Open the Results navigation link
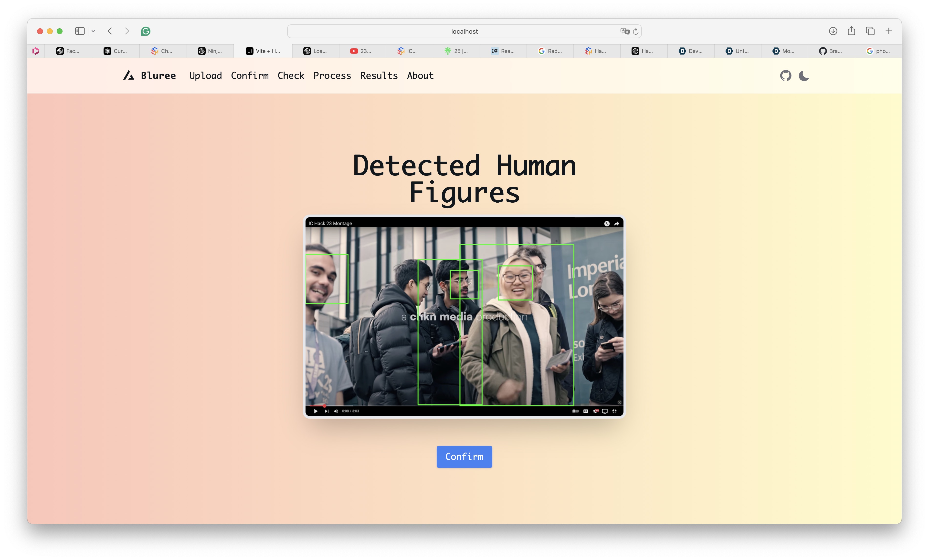This screenshot has width=929, height=560. click(379, 76)
